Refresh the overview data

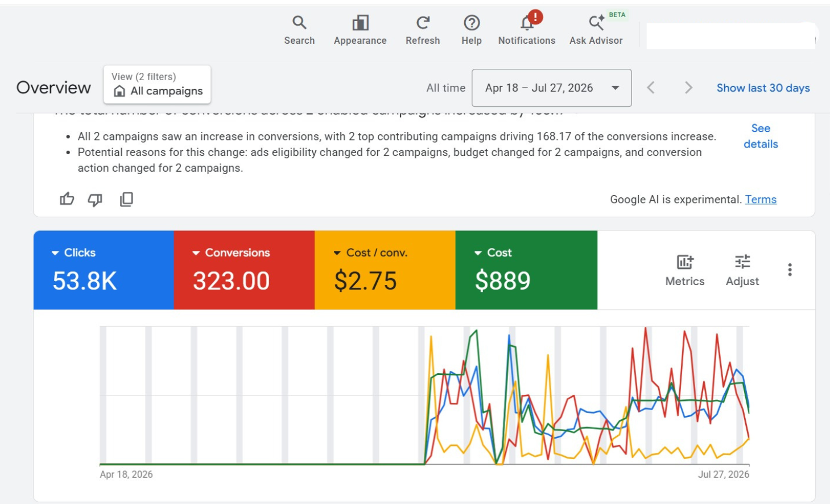(x=423, y=30)
